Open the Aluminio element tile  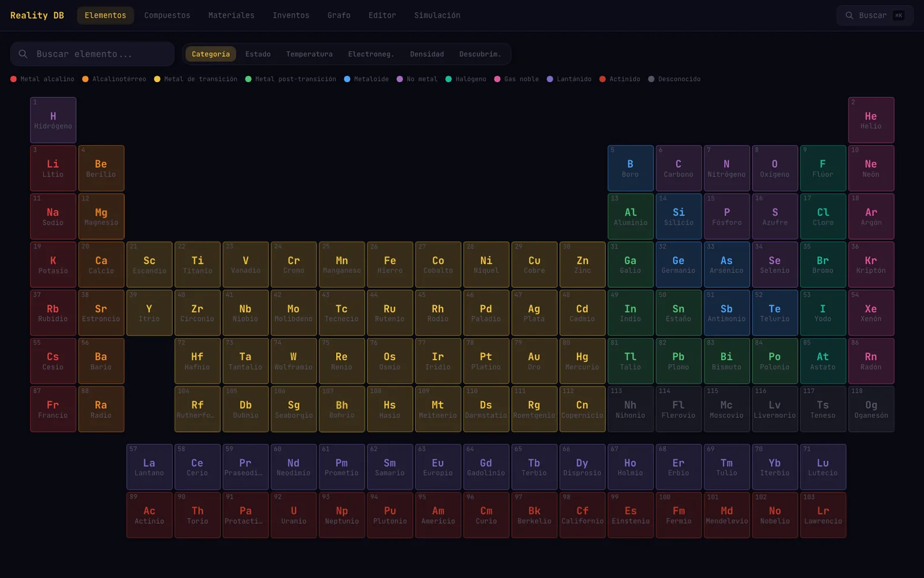click(631, 216)
